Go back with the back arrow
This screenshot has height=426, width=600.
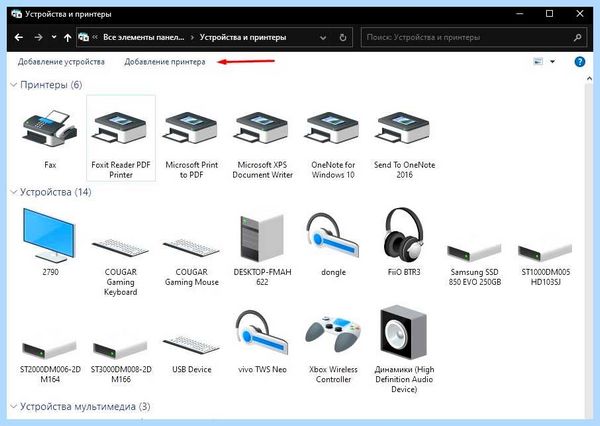(18, 38)
